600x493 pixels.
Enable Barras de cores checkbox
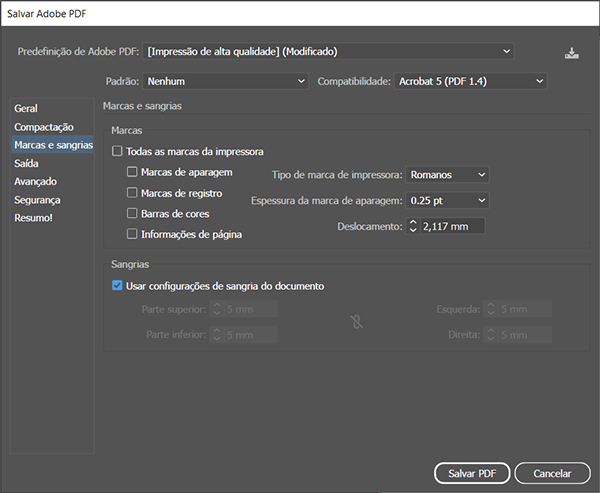[x=132, y=214]
